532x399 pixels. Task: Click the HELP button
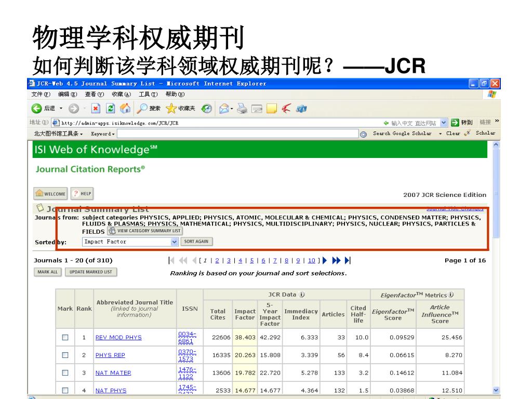(82, 193)
